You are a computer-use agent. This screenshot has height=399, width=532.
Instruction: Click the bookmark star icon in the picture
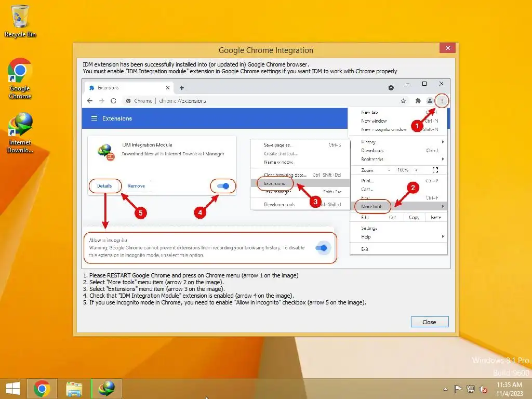coord(403,101)
